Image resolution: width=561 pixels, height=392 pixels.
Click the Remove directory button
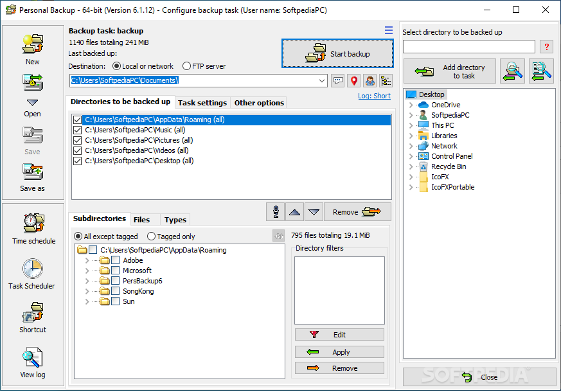tap(357, 211)
